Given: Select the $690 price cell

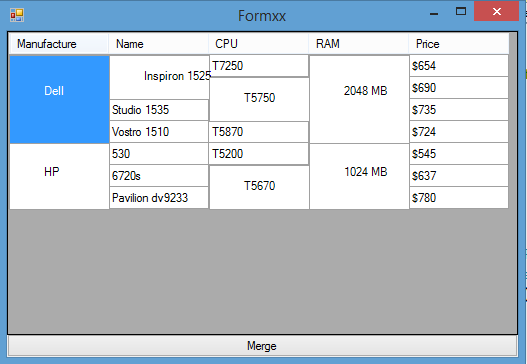Looking at the screenshot, I should (x=459, y=88).
